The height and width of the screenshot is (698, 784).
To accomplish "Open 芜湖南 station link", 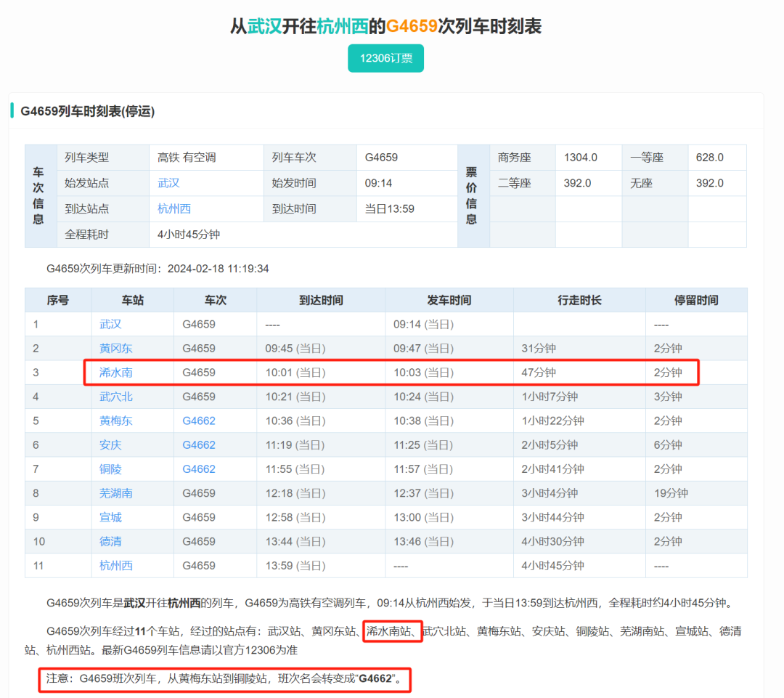I will [115, 493].
